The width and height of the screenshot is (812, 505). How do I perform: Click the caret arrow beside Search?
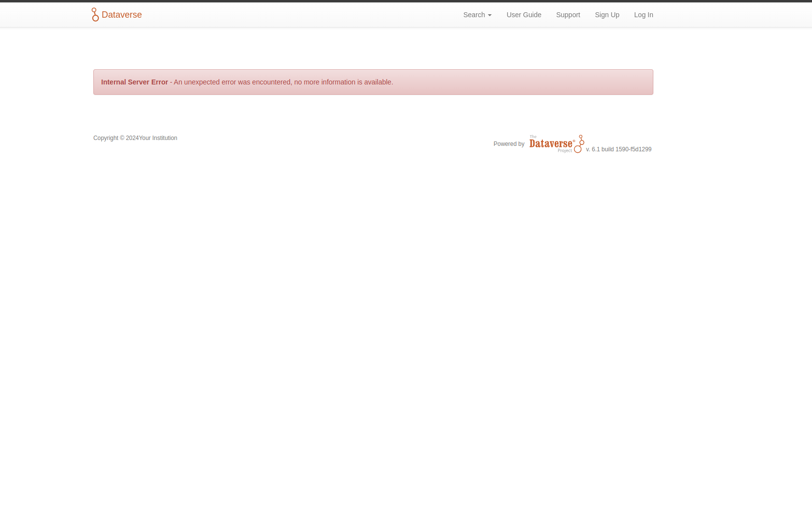click(x=490, y=15)
